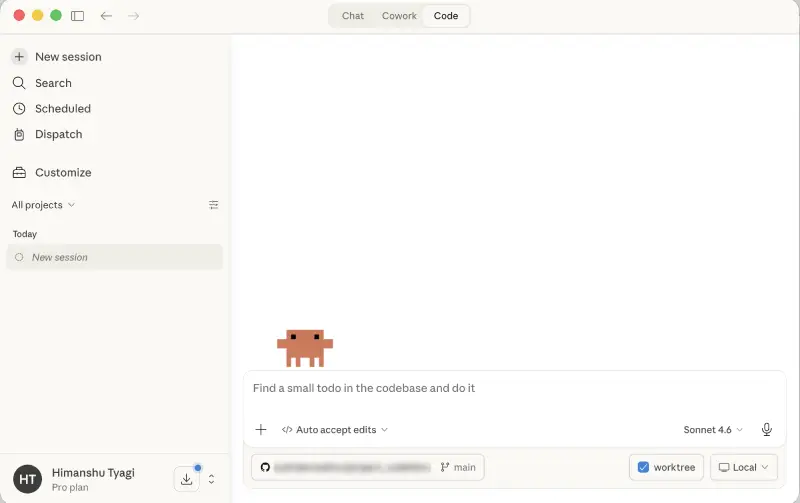Toggle the sidebar panel icon

coord(78,16)
